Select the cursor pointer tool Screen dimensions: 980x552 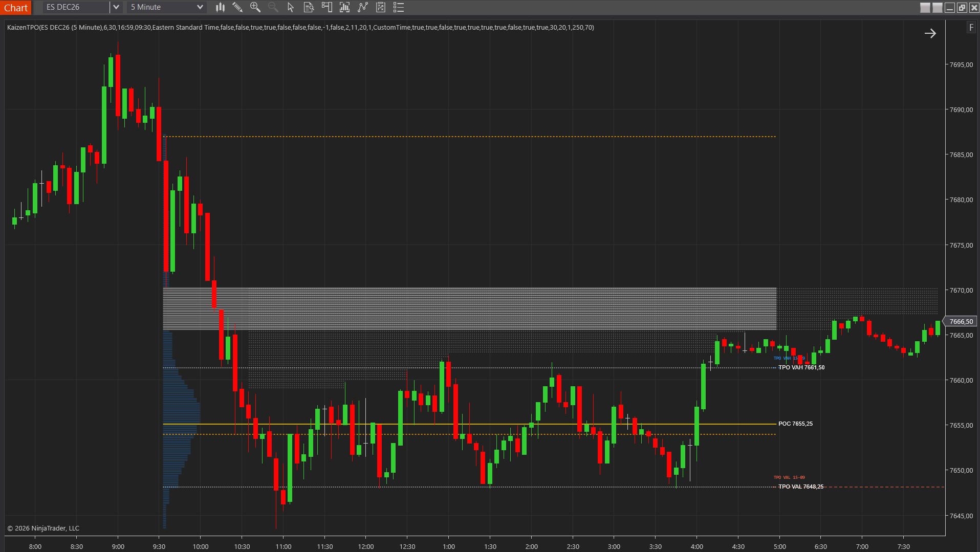coord(291,7)
